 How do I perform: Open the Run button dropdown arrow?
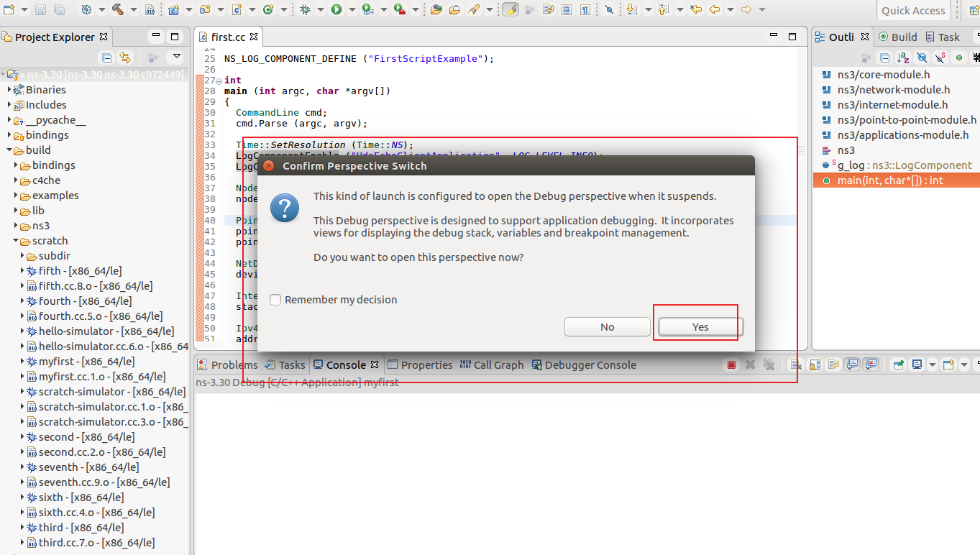pos(352,10)
